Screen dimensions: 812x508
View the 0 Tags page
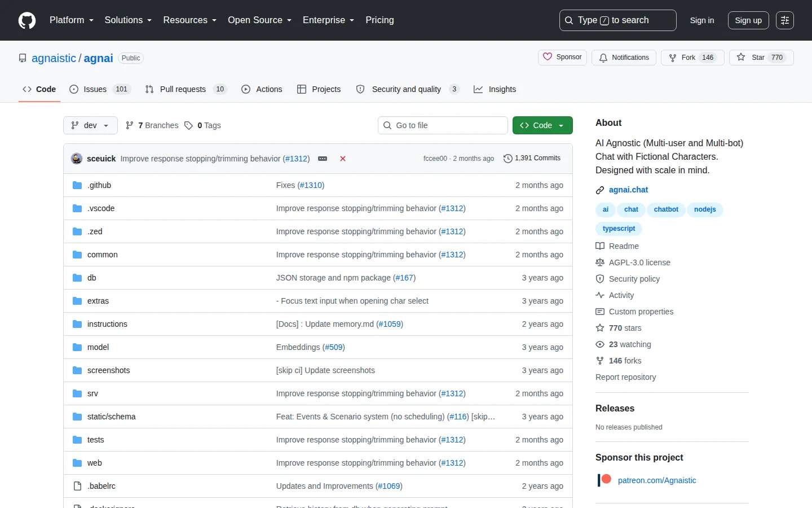coord(202,125)
